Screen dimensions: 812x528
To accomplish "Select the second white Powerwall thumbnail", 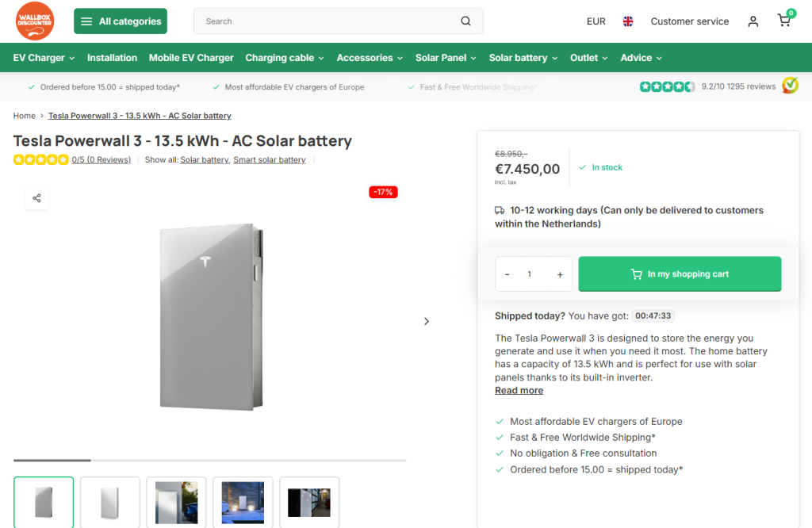I will (x=109, y=502).
